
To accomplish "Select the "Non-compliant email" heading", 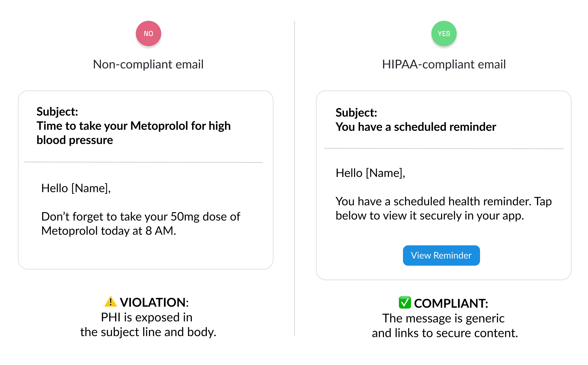I will tap(148, 64).
